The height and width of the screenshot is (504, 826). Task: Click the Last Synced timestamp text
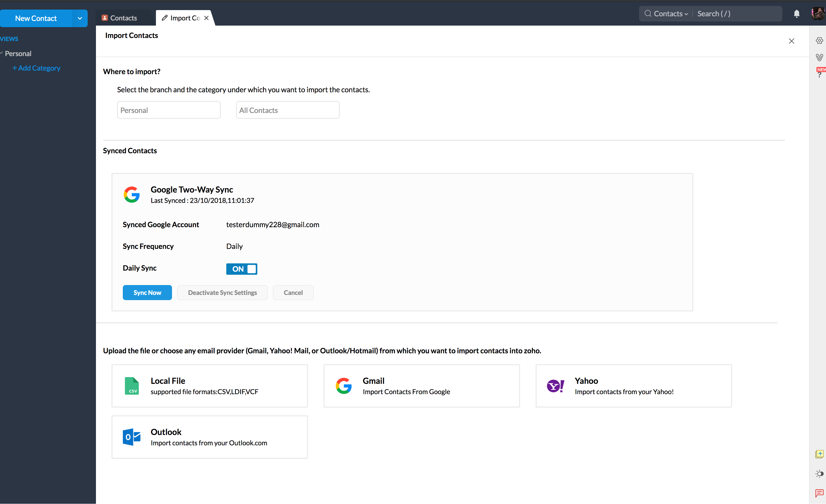click(x=202, y=200)
